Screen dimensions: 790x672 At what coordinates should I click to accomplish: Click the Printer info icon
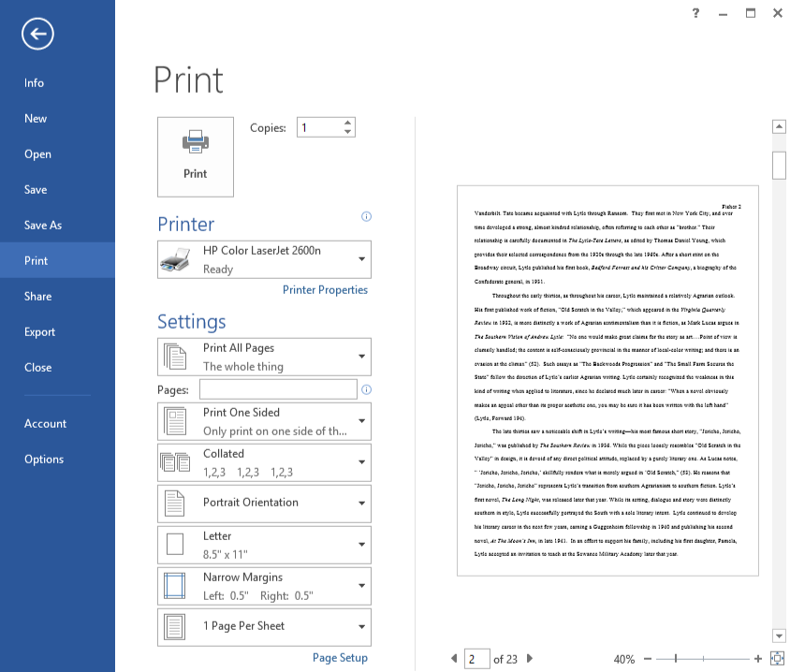click(x=366, y=217)
